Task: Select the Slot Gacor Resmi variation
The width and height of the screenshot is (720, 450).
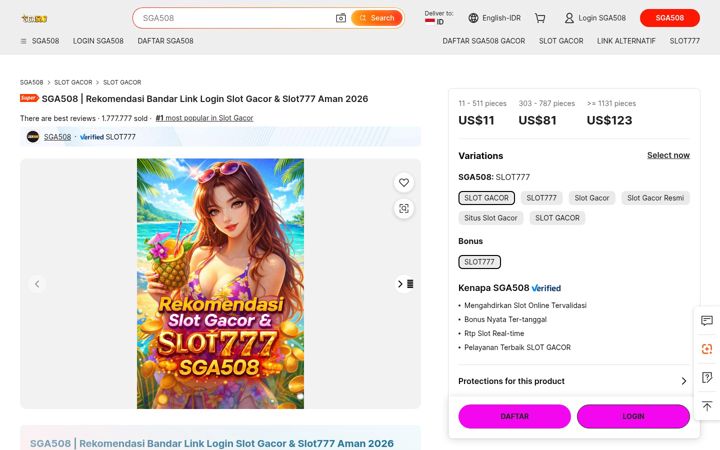Action: (x=655, y=198)
